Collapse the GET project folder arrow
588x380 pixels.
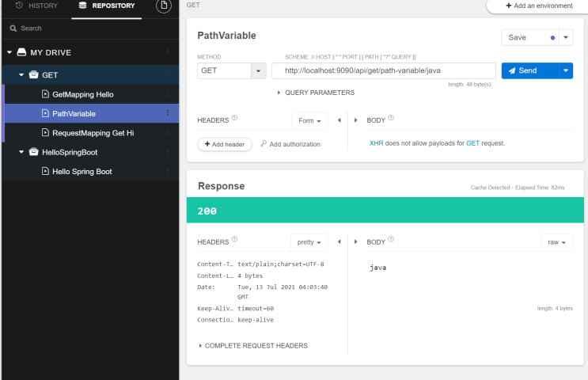coord(21,75)
